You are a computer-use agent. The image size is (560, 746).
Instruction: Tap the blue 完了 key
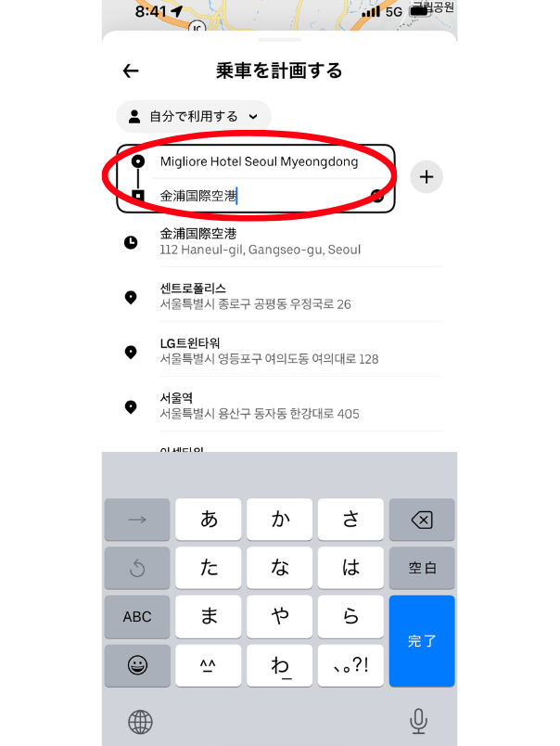(422, 641)
